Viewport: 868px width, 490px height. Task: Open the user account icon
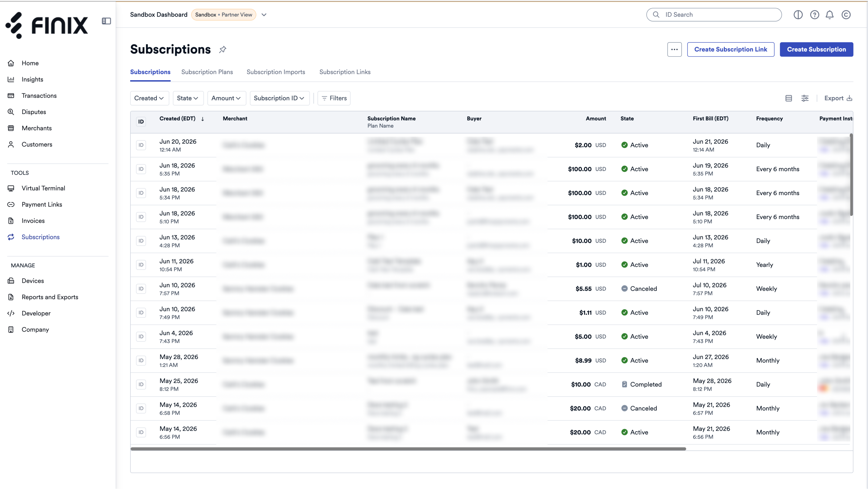(x=846, y=15)
